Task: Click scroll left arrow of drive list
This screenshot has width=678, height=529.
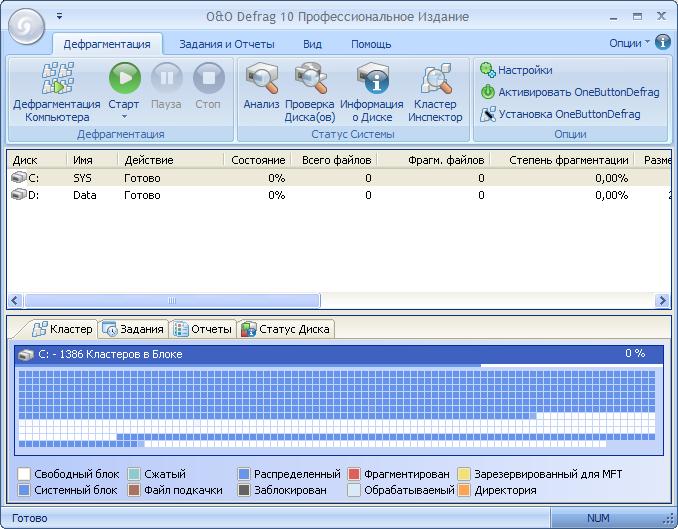Action: pos(15,300)
